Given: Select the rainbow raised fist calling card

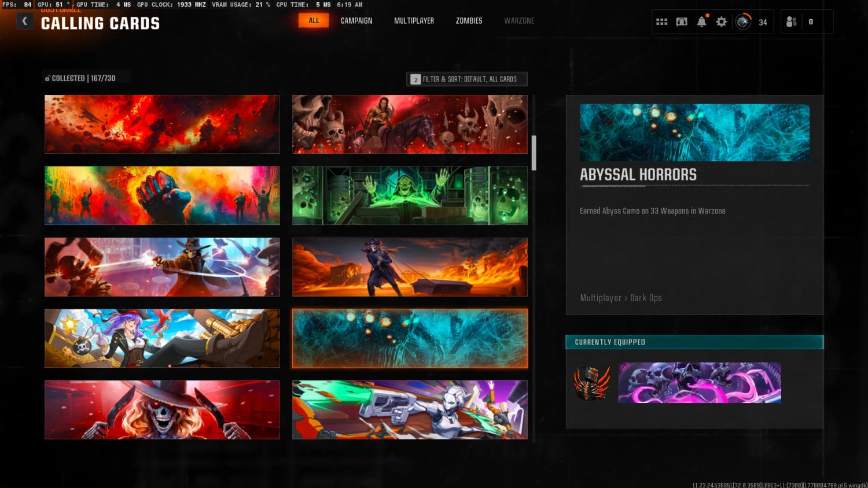Looking at the screenshot, I should tap(162, 195).
